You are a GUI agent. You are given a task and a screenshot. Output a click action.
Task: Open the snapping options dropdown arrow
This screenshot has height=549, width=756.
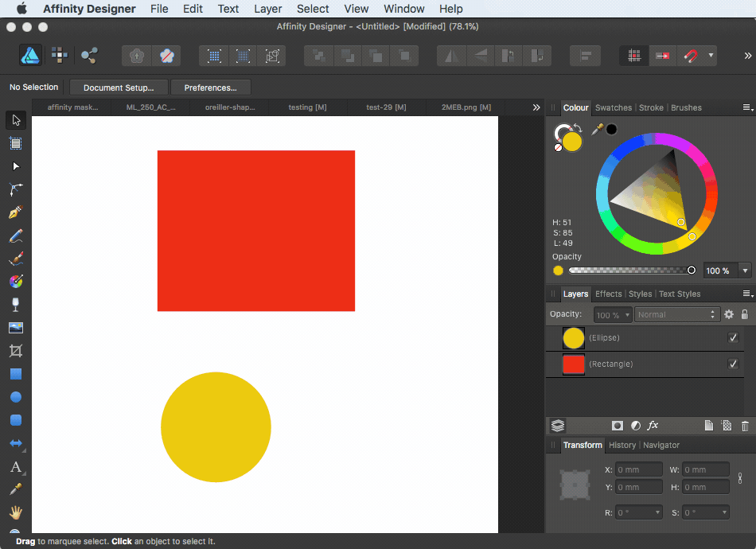coord(711,56)
